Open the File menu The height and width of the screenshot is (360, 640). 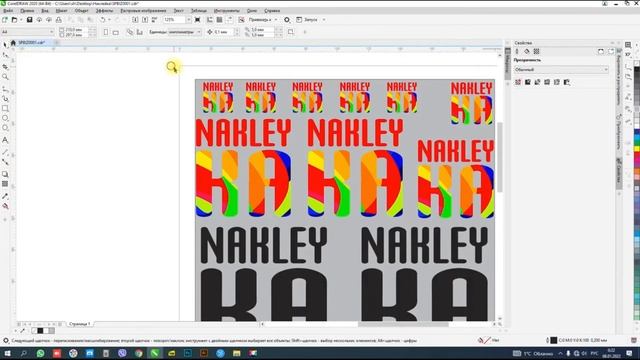8,11
